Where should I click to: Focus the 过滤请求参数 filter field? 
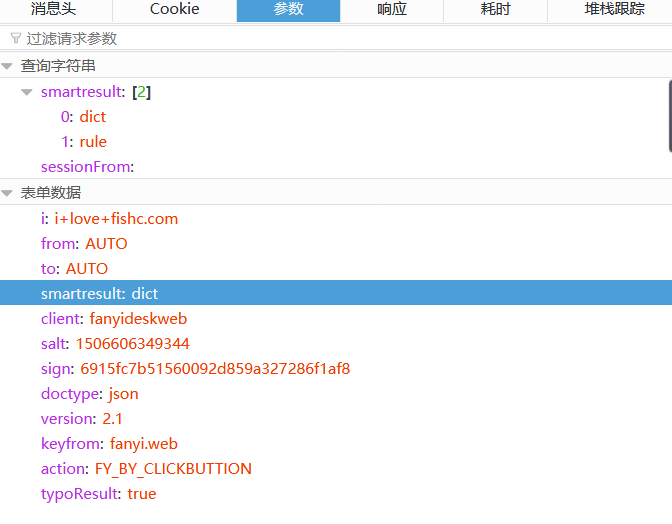pos(300,39)
